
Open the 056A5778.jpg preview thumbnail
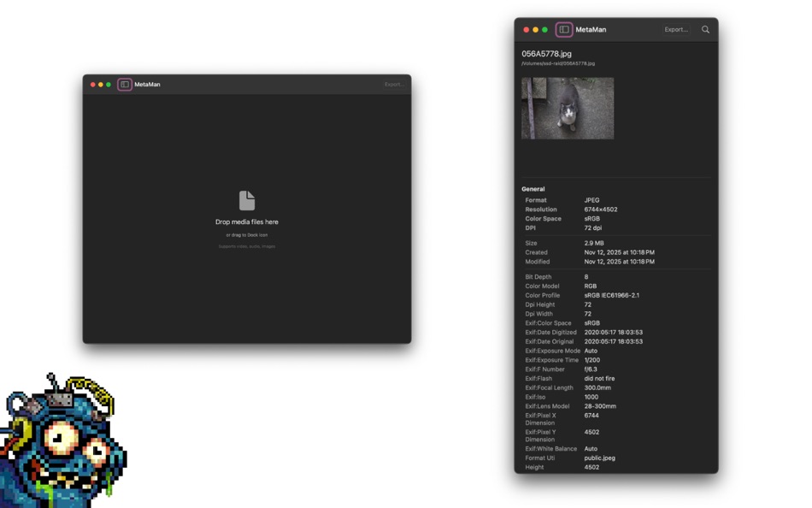tap(567, 108)
